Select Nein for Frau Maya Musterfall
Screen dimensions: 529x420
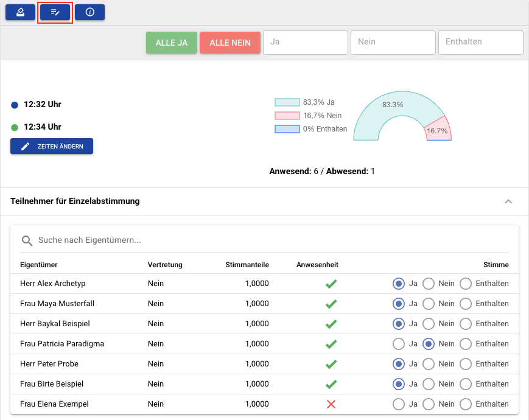click(x=429, y=304)
